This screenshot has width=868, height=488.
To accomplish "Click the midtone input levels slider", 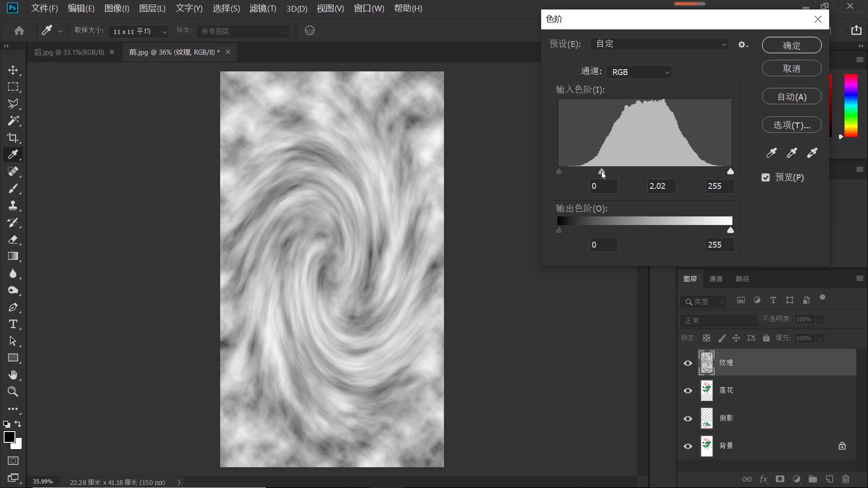I will (602, 172).
